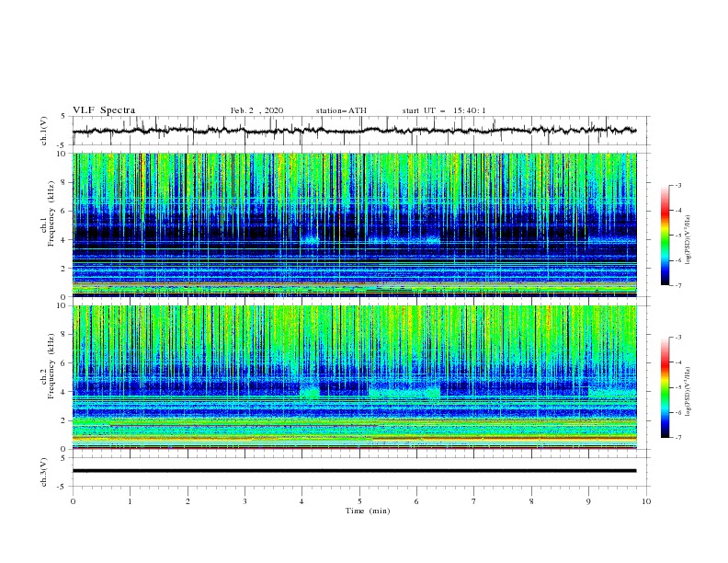
Task: Click the ch.2 PSD color scale bar
Action: pyautogui.click(x=665, y=387)
